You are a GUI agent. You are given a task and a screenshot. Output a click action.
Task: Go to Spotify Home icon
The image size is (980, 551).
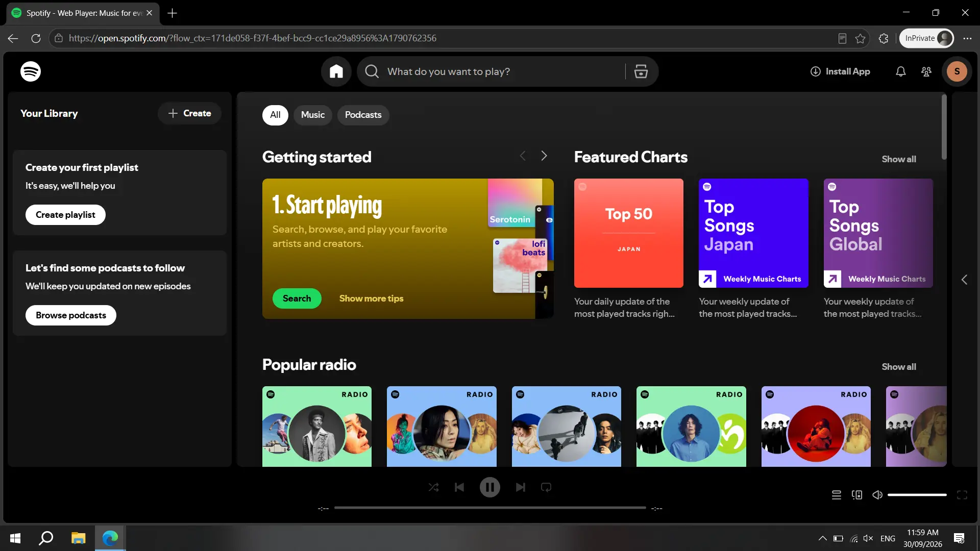[x=336, y=71]
